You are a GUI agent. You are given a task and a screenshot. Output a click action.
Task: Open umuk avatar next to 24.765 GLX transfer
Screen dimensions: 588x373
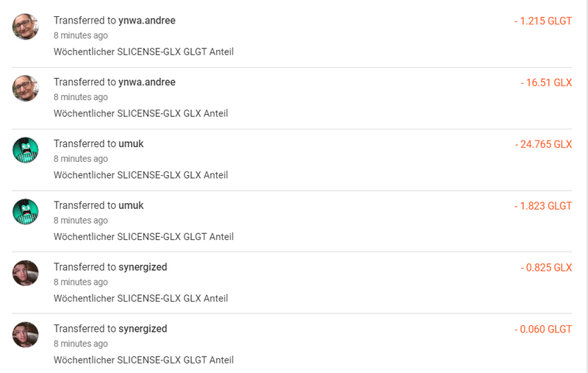tap(26, 150)
